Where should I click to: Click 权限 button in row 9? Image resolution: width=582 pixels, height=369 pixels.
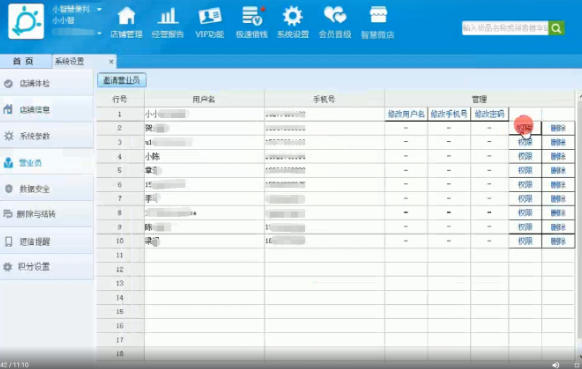pyautogui.click(x=525, y=227)
